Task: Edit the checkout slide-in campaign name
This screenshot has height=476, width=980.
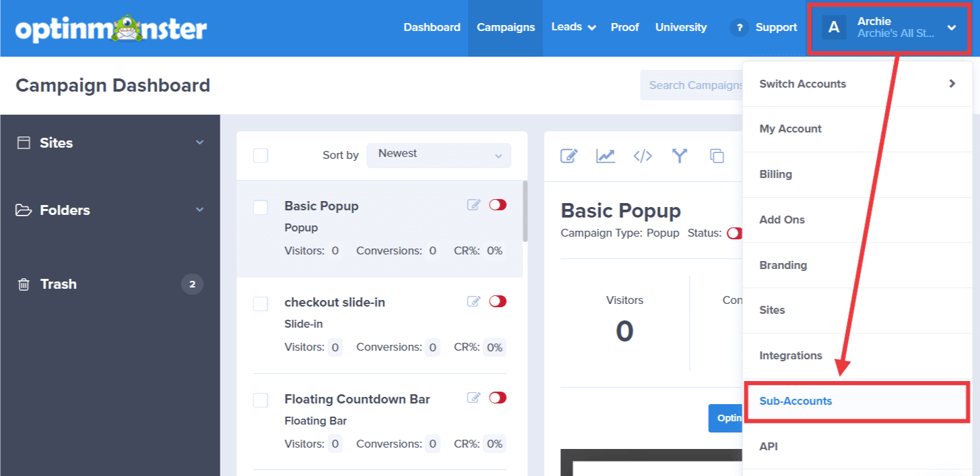Action: [x=473, y=301]
